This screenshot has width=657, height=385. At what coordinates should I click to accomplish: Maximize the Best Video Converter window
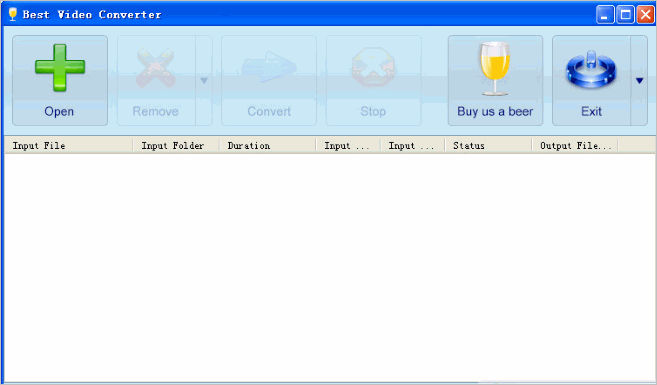[x=626, y=15]
